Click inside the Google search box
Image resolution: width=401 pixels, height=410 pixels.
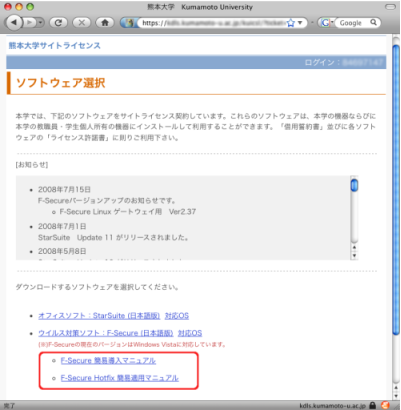point(353,23)
